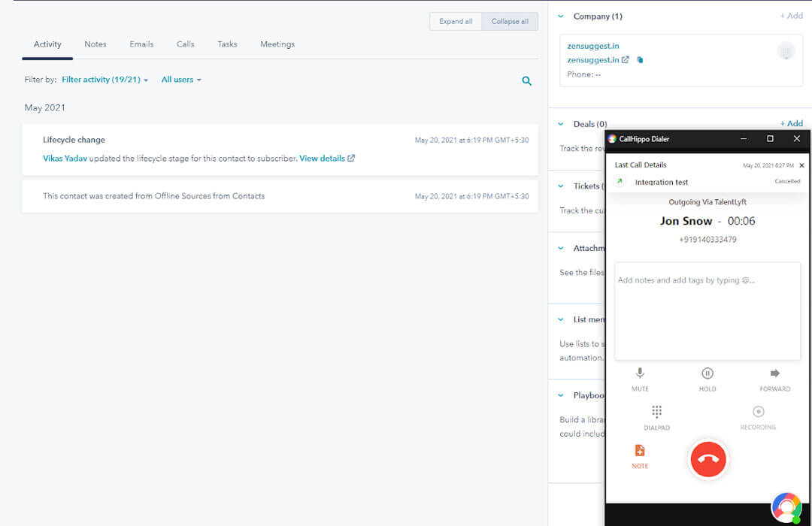Click the Outgoing Via TalentLyft label
The width and height of the screenshot is (812, 526).
(x=707, y=202)
